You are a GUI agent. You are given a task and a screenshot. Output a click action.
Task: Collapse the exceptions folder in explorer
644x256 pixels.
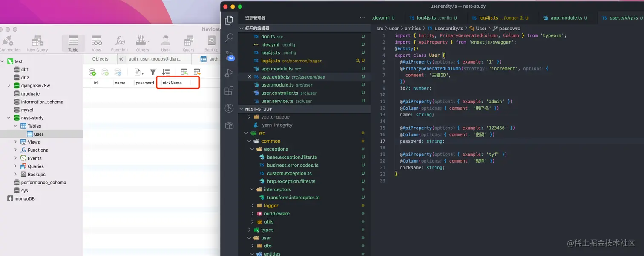pyautogui.click(x=252, y=149)
